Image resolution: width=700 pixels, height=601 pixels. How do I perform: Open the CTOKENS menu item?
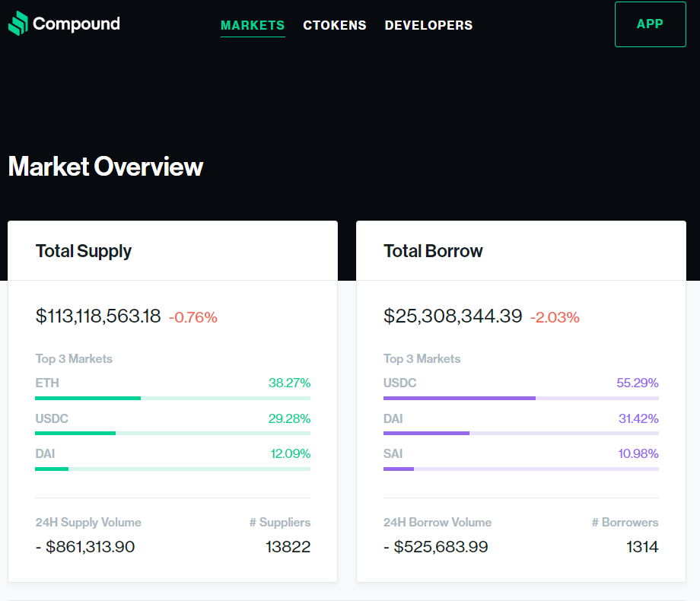tap(334, 25)
